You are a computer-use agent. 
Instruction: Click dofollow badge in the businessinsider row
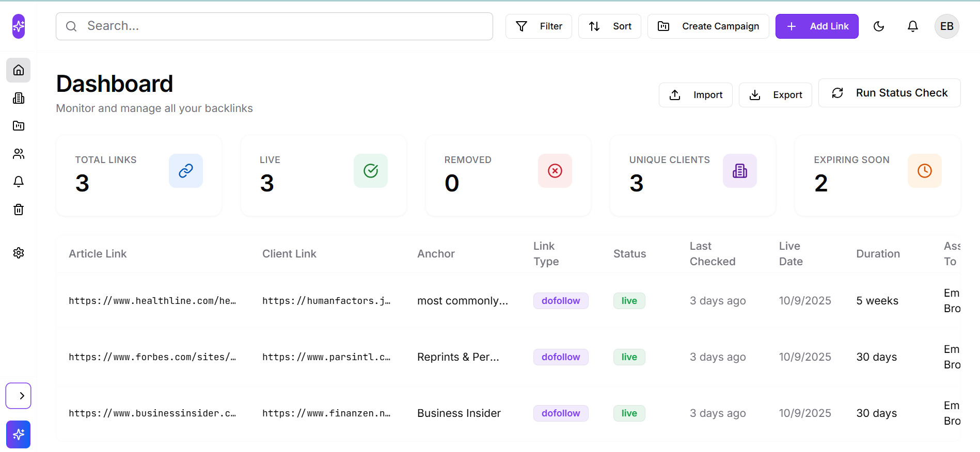click(561, 413)
